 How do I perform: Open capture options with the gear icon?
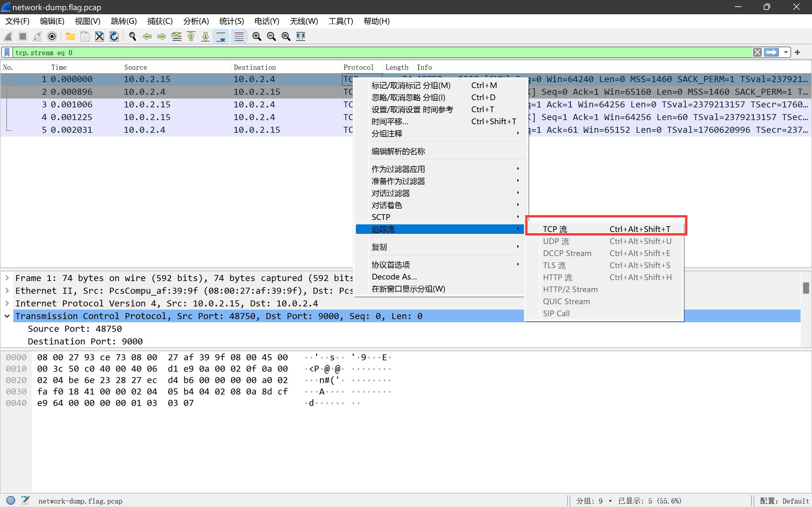(52, 36)
